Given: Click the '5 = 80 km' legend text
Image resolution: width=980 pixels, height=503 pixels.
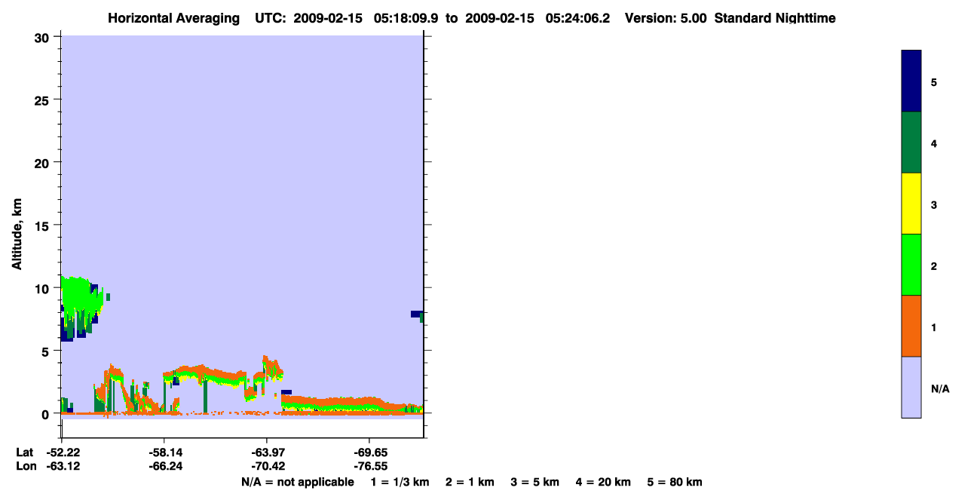Looking at the screenshot, I should click(x=675, y=482).
